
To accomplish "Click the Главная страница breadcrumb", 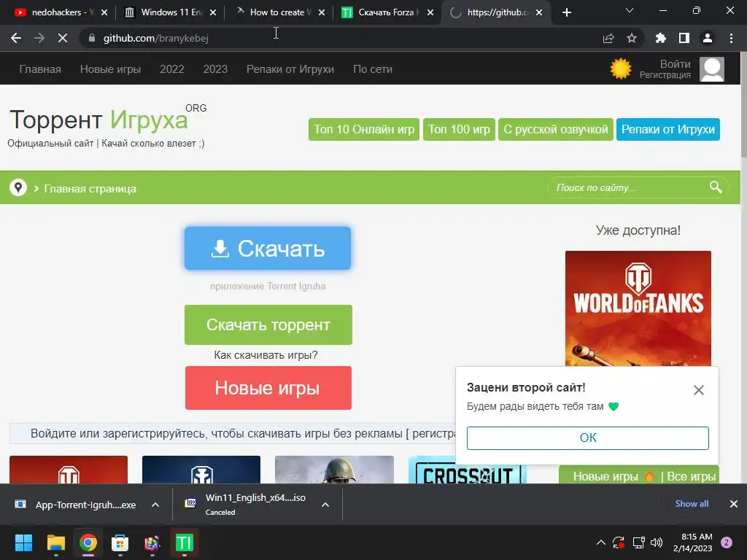I will tap(90, 189).
